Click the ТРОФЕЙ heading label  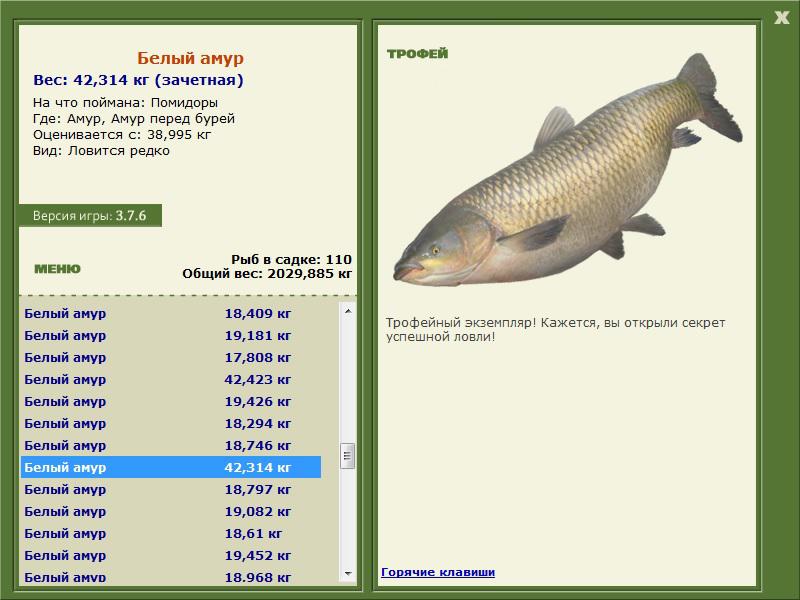tap(417, 54)
